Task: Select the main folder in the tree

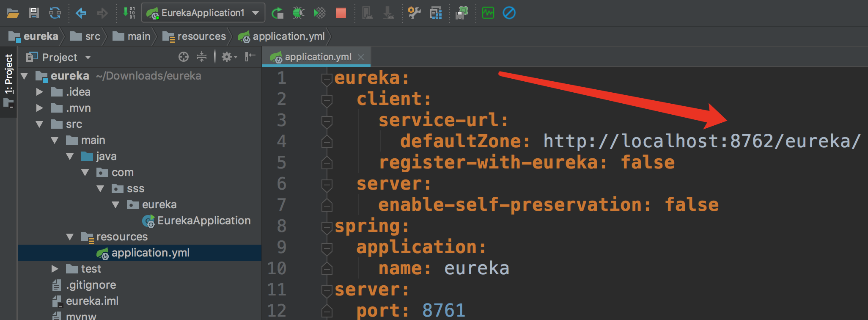Action: tap(93, 140)
